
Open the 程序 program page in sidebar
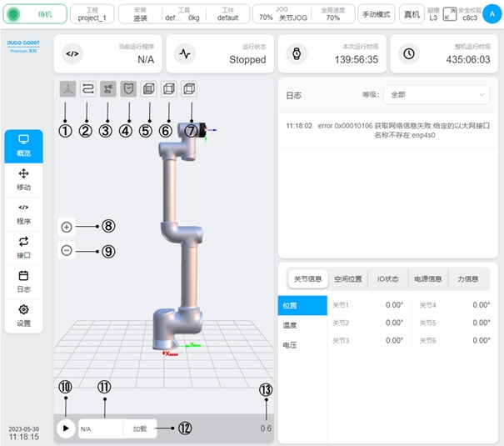23,213
